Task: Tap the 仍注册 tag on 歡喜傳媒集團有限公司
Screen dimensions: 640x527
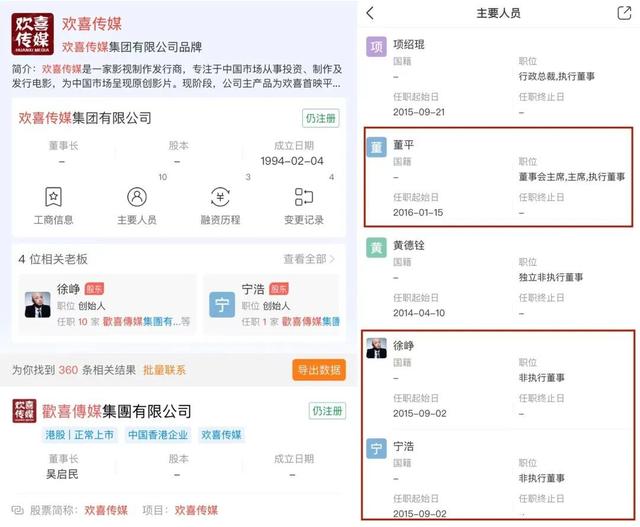Action: pos(327,411)
